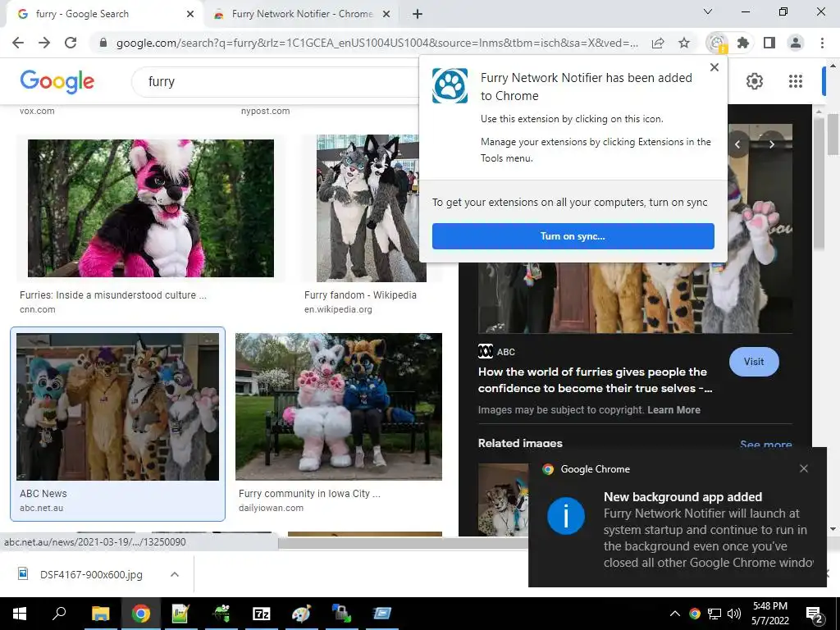Open Learn More copyright link
Screen dimensions: 840x630
tap(673, 410)
